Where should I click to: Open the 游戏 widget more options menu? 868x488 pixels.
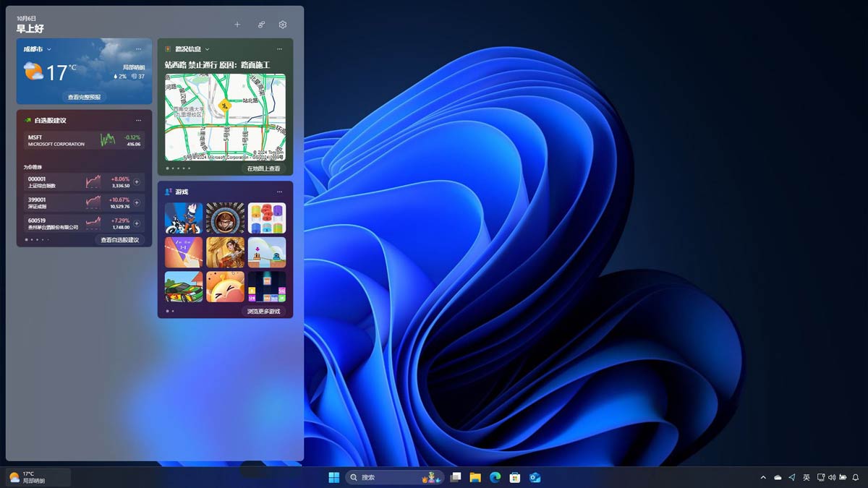click(279, 192)
